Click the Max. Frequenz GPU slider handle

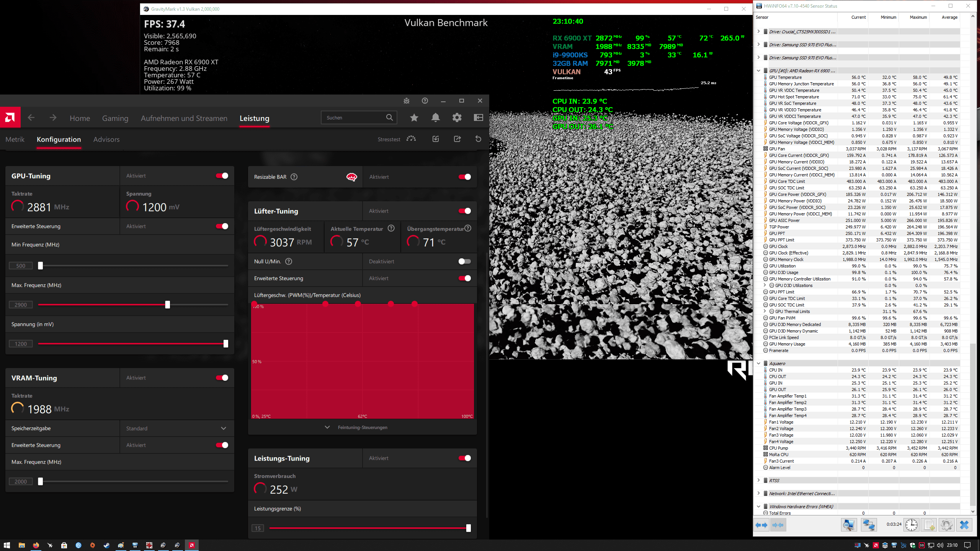(167, 305)
